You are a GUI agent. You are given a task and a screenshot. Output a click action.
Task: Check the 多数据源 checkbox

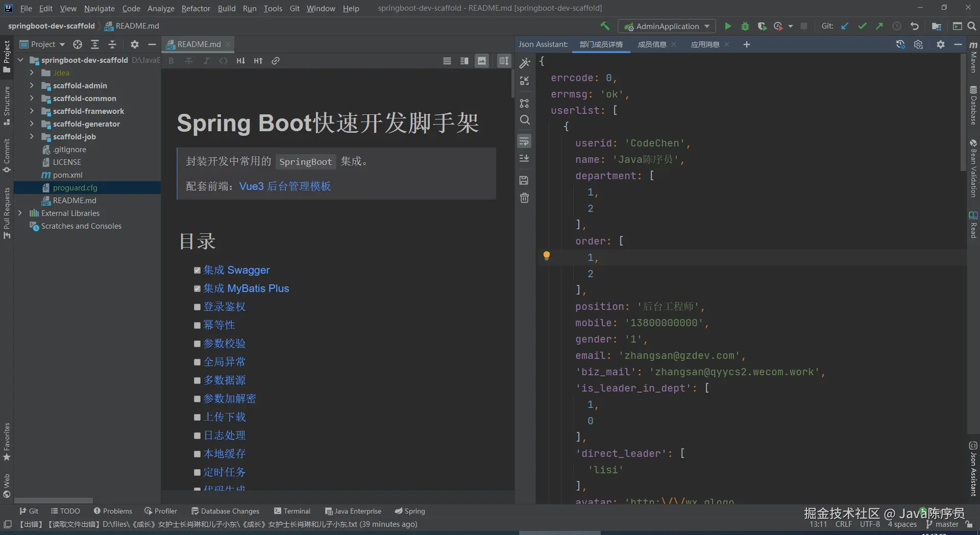197,381
